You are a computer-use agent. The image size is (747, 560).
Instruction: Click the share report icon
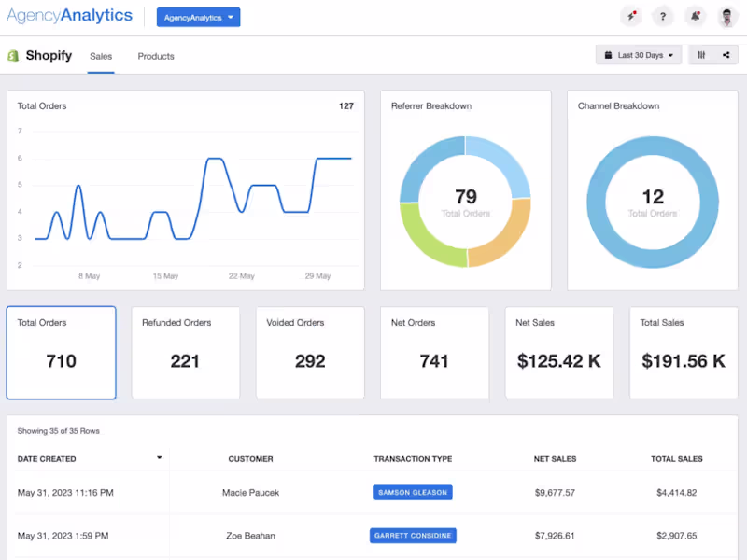[x=726, y=55]
